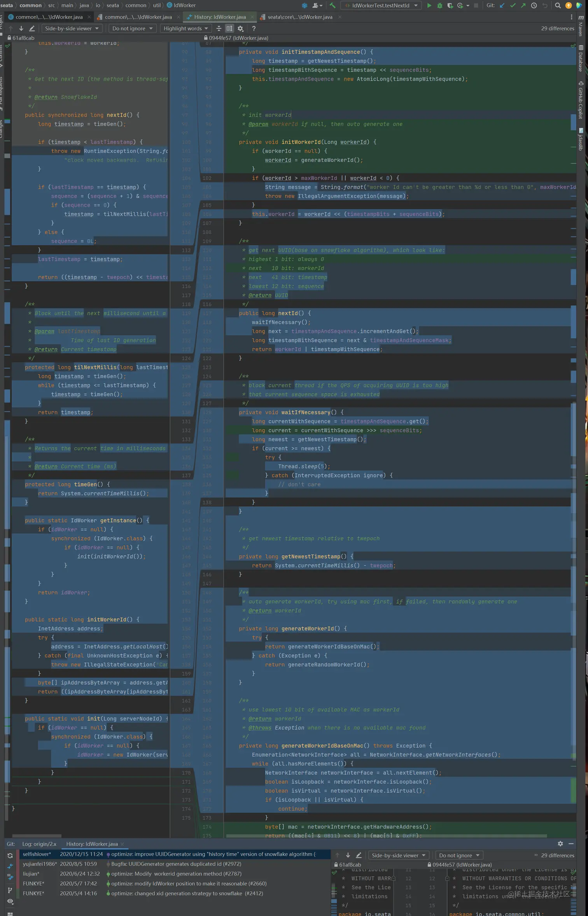Run IdWorkerTest.testNextId with green play icon
The height and width of the screenshot is (916, 588).
[429, 5]
